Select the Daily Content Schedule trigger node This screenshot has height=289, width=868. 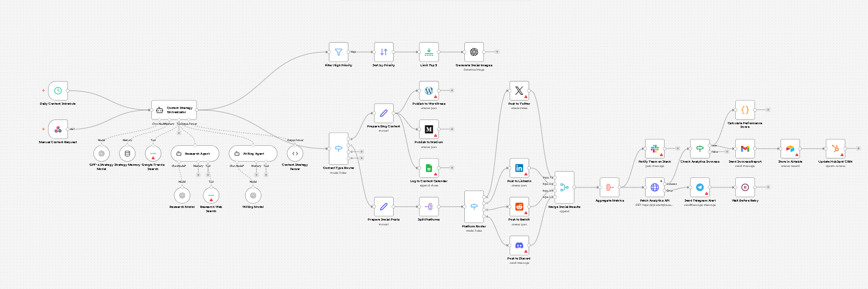[x=58, y=91]
